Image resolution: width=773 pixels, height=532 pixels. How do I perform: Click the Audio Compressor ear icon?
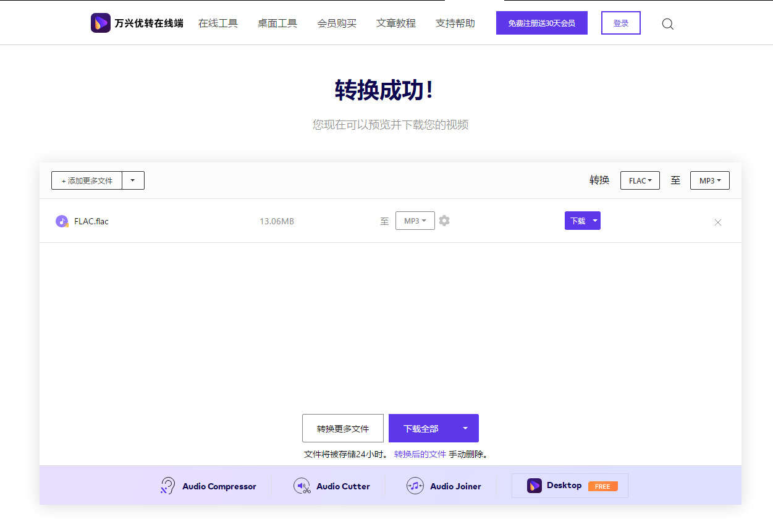(x=167, y=486)
